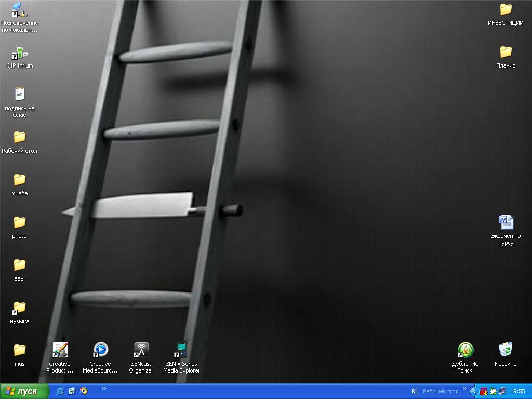Click the RL language indicator

415,392
